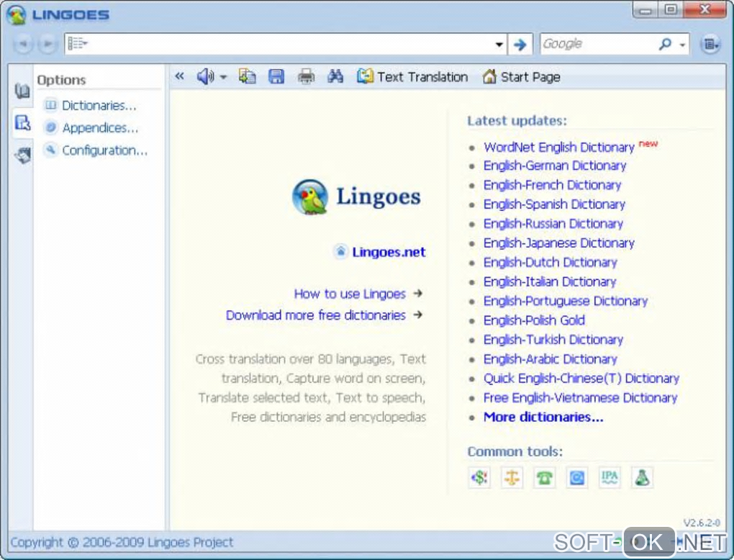734x560 pixels.
Task: Click More dictionaries... link
Action: click(543, 417)
